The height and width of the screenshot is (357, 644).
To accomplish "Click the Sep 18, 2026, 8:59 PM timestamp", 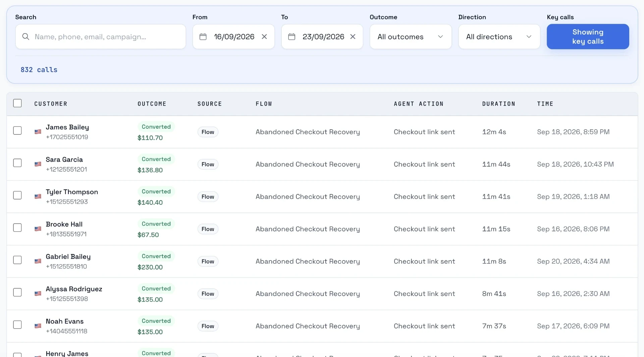I will (573, 132).
